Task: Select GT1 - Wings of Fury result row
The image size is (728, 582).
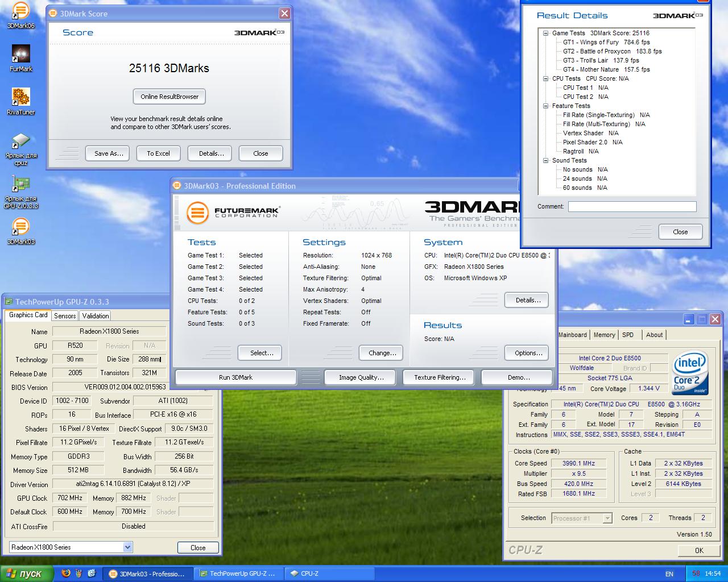Action: [x=606, y=42]
